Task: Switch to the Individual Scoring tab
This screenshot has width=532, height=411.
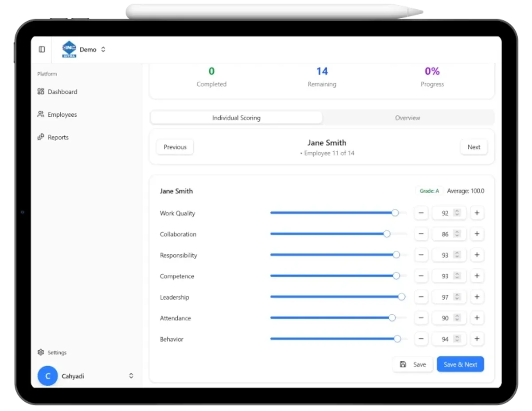Action: tap(236, 118)
